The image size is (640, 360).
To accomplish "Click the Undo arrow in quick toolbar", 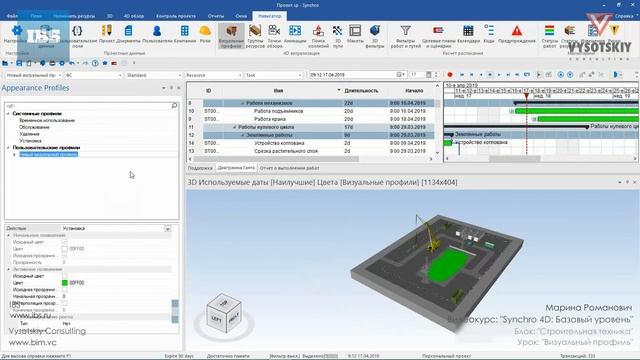I will click(x=72, y=63).
